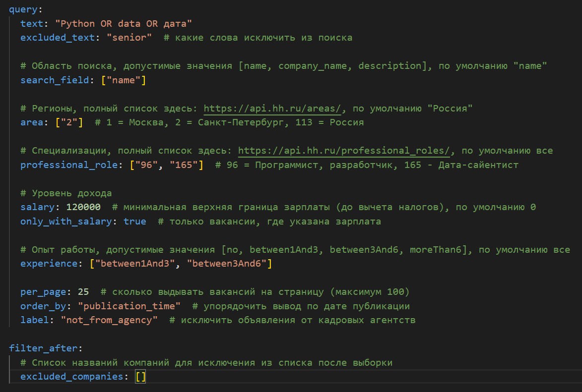The image size is (582, 392).
Task: Click the 25 value of per_page
Action: click(x=83, y=292)
